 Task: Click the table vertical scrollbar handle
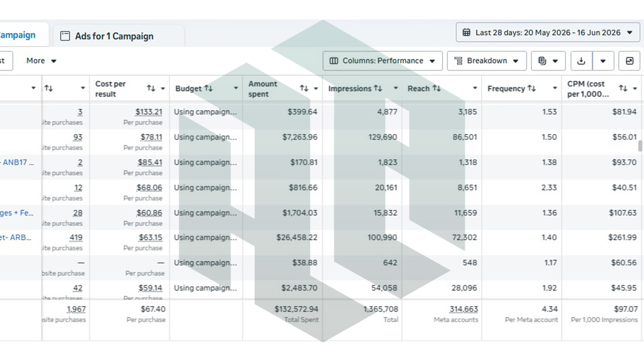640,146
